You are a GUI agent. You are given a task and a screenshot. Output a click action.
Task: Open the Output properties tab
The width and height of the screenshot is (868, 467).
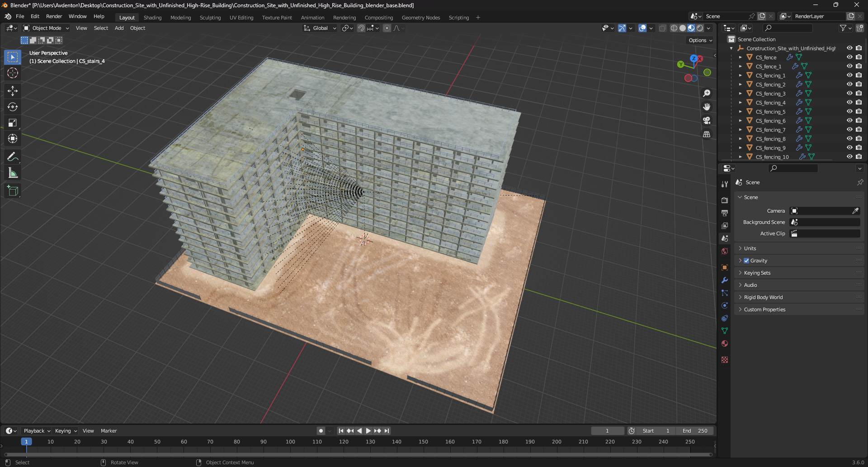[x=725, y=213]
